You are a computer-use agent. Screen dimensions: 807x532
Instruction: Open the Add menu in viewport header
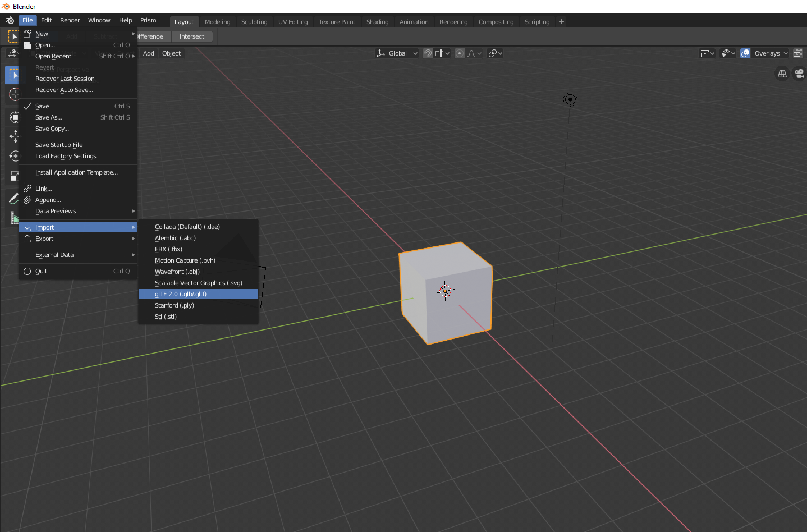tap(148, 53)
